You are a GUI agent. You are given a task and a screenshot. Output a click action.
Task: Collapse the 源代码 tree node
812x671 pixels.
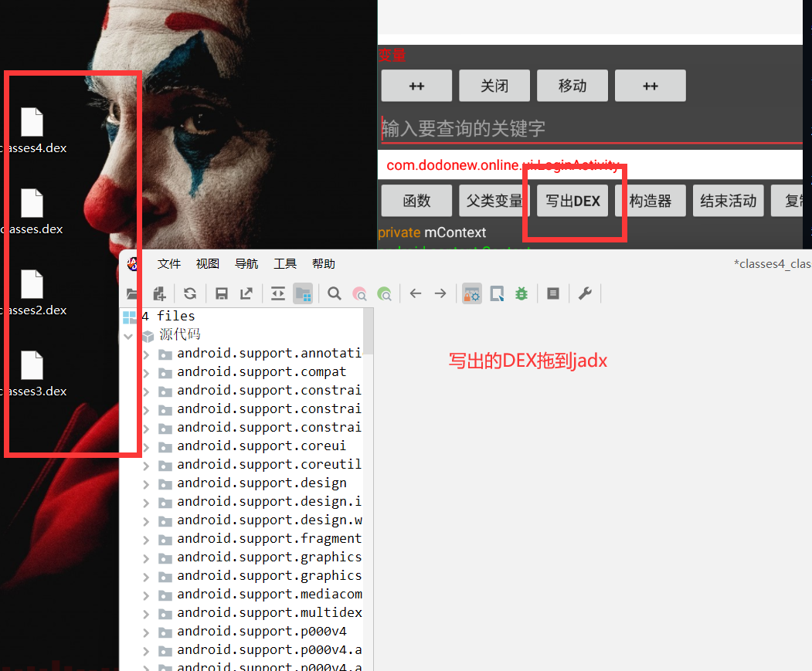tap(128, 336)
